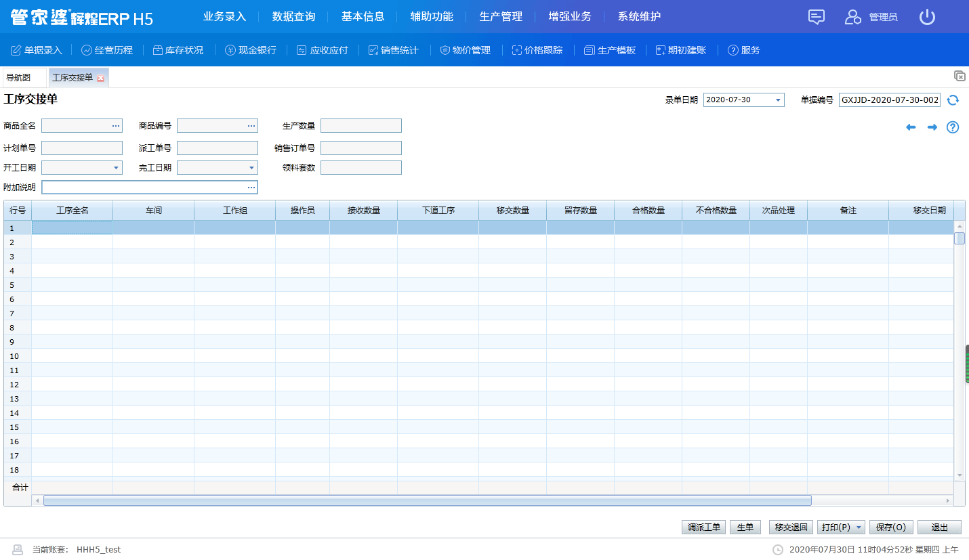The image size is (969, 560).
Task: Open 业务录入 menu
Action: 224,17
